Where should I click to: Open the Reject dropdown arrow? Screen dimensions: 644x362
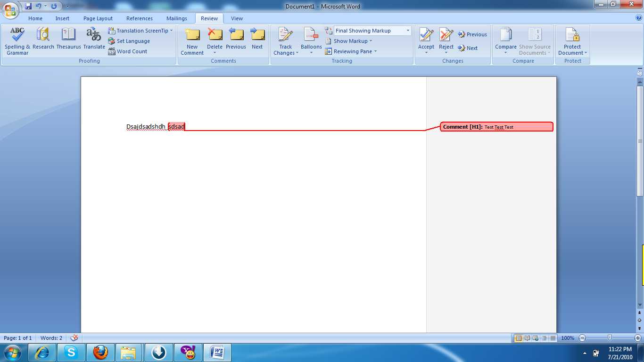click(446, 53)
